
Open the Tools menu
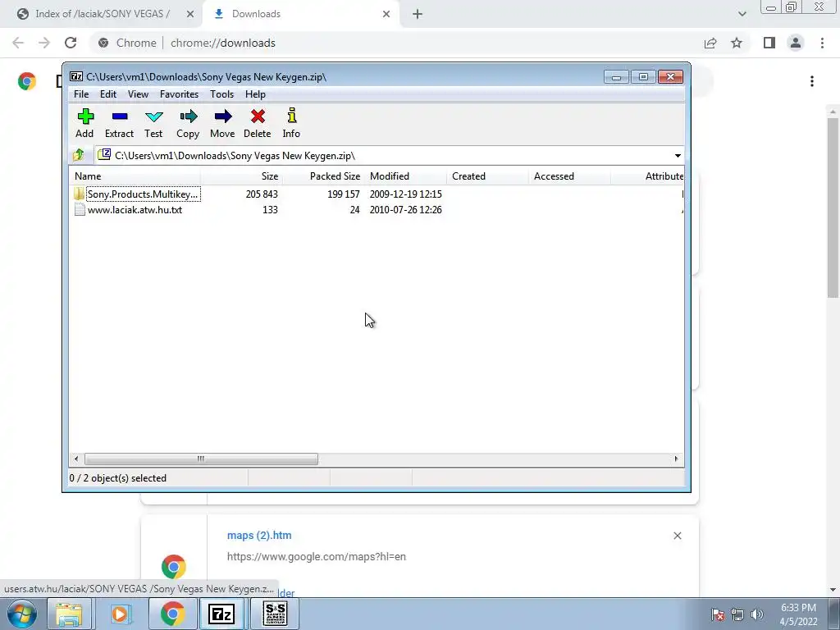pos(221,94)
